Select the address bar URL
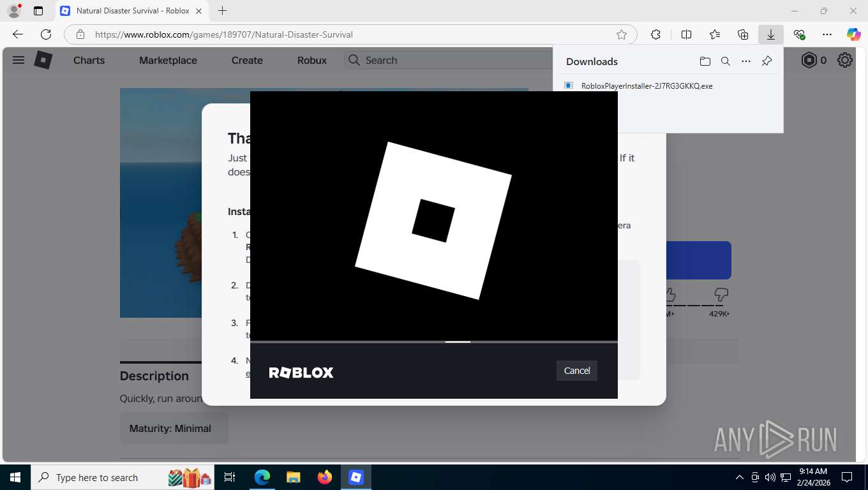 [x=223, y=34]
